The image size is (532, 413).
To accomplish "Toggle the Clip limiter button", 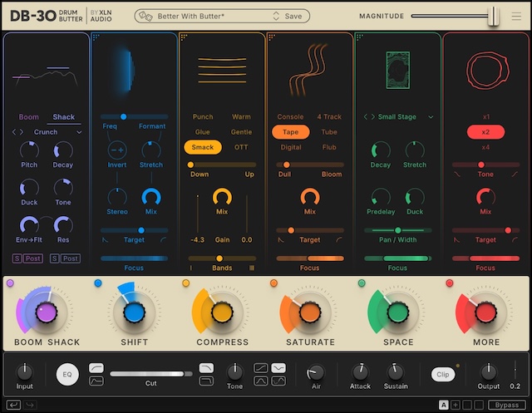I will [x=443, y=374].
